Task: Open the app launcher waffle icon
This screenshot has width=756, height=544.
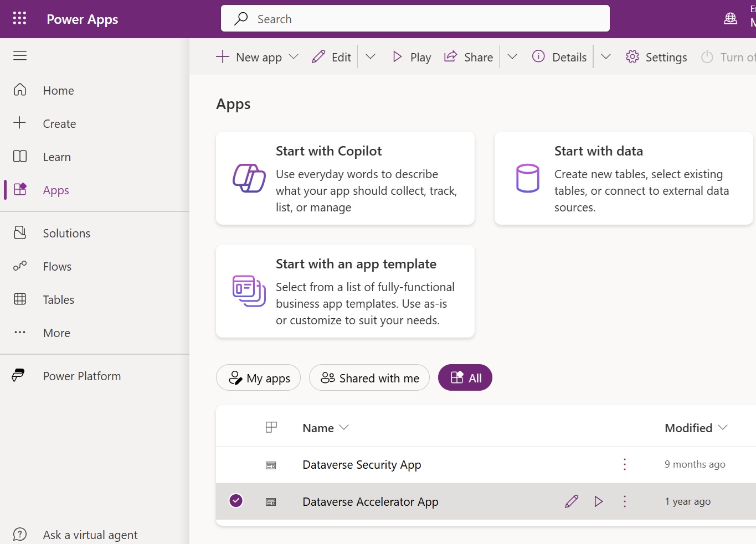Action: pos(19,18)
